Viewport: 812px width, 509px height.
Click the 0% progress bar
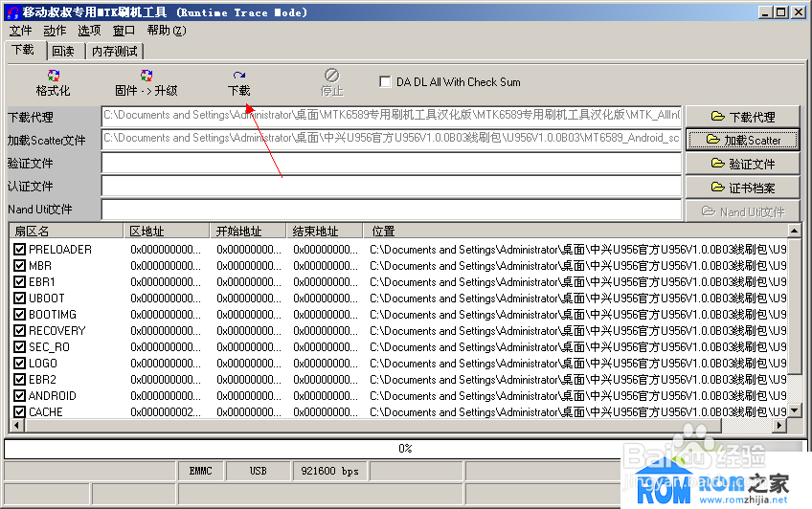405,449
